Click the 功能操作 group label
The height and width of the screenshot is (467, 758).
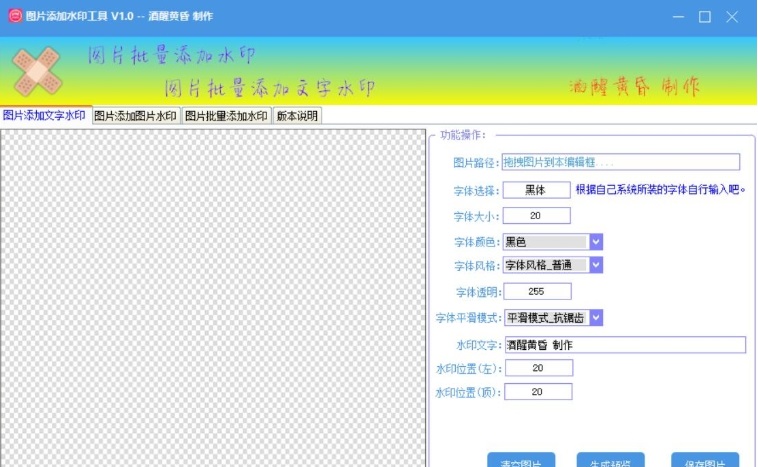click(463, 135)
